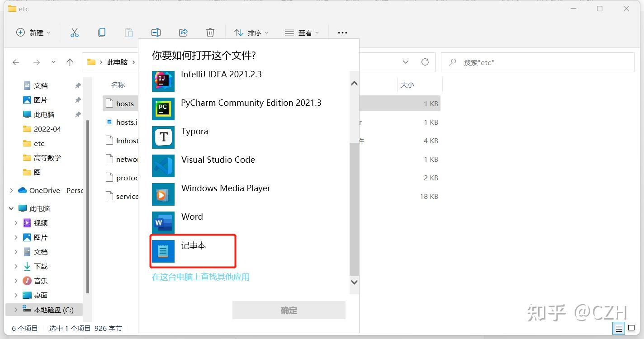
Task: Select the hosts file row
Action: coord(271,104)
